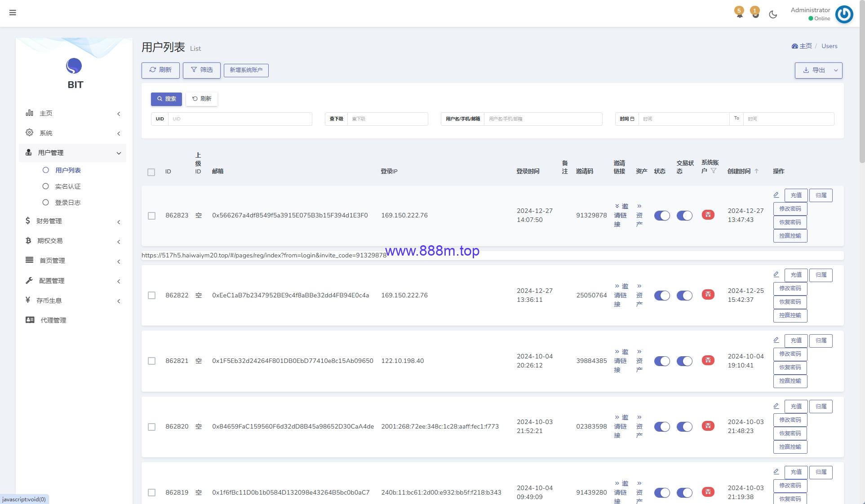Click the wrench icon beside 配置管理
Viewport: 865px width, 504px height.
[29, 280]
